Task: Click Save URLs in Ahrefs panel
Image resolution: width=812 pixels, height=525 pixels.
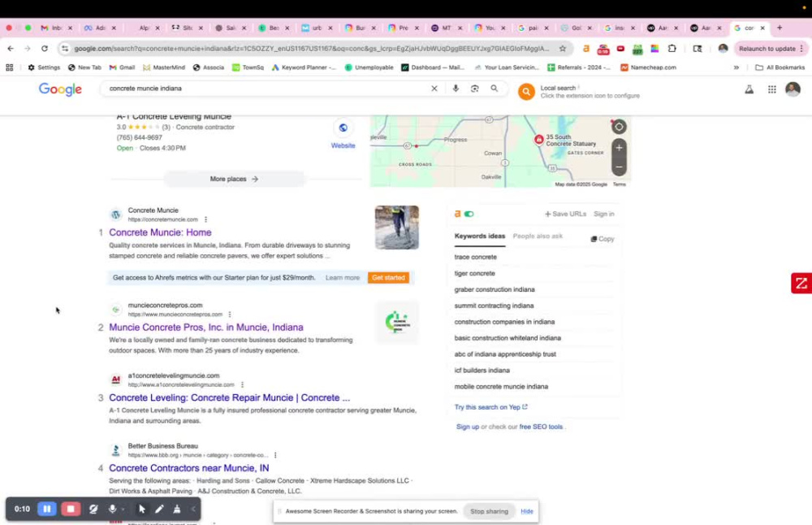Action: [x=565, y=214]
